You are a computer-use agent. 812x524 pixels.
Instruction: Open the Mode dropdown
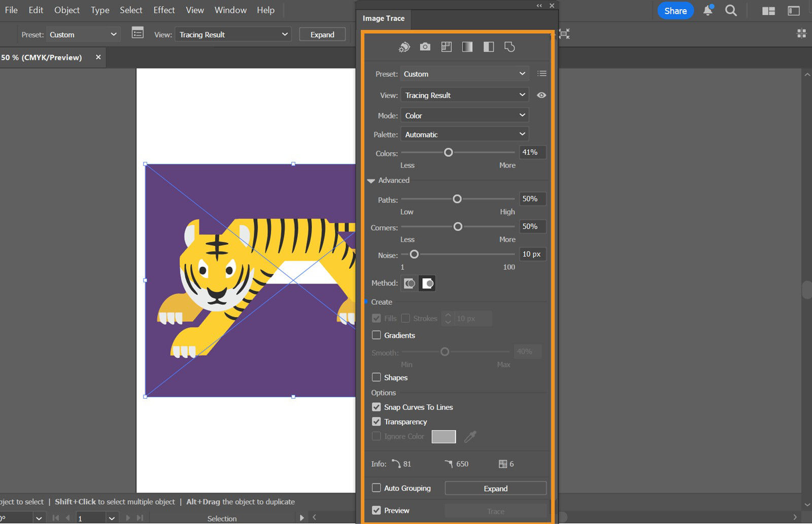pyautogui.click(x=463, y=115)
